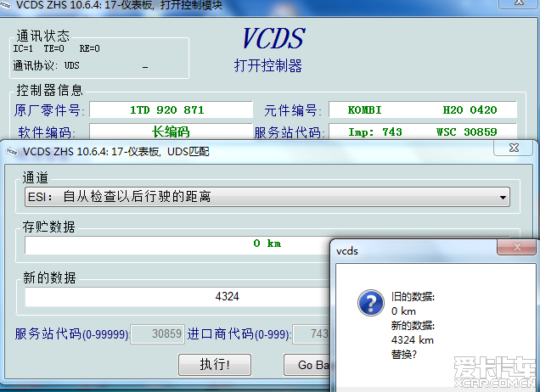Close the vcds confirmation dialog
The height and width of the screenshot is (392, 540).
[516, 247]
